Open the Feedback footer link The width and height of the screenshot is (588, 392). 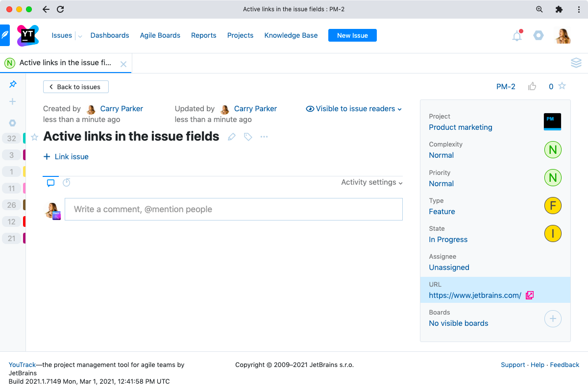point(564,365)
